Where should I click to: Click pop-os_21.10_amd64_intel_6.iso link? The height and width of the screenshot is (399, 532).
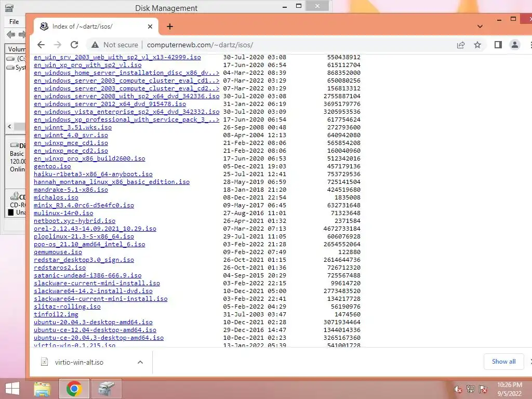89,245
